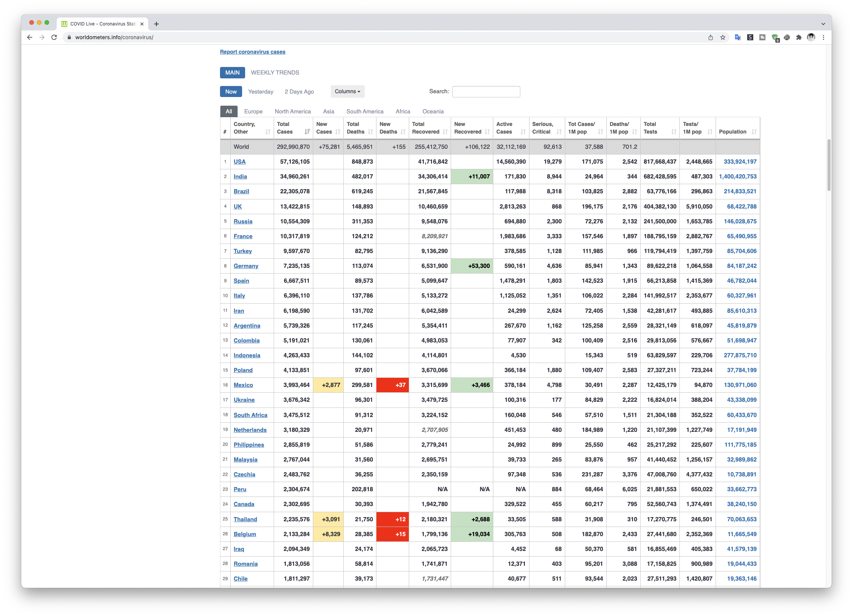Click the share page icon in the address bar
The width and height of the screenshot is (853, 616).
[x=710, y=37]
